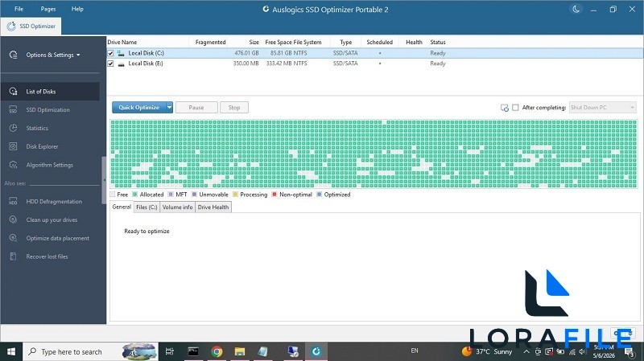This screenshot has width=644, height=361.
Task: Select the SSD Optimizer tab
Action: click(31, 26)
